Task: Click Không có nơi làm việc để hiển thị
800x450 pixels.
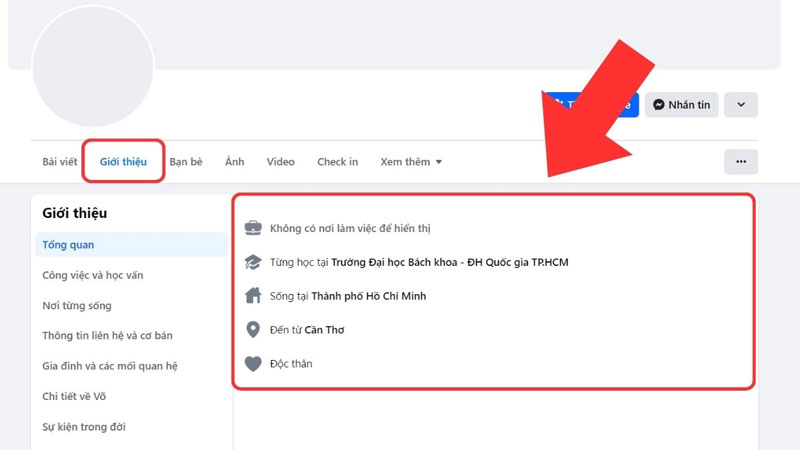Action: pyautogui.click(x=350, y=228)
